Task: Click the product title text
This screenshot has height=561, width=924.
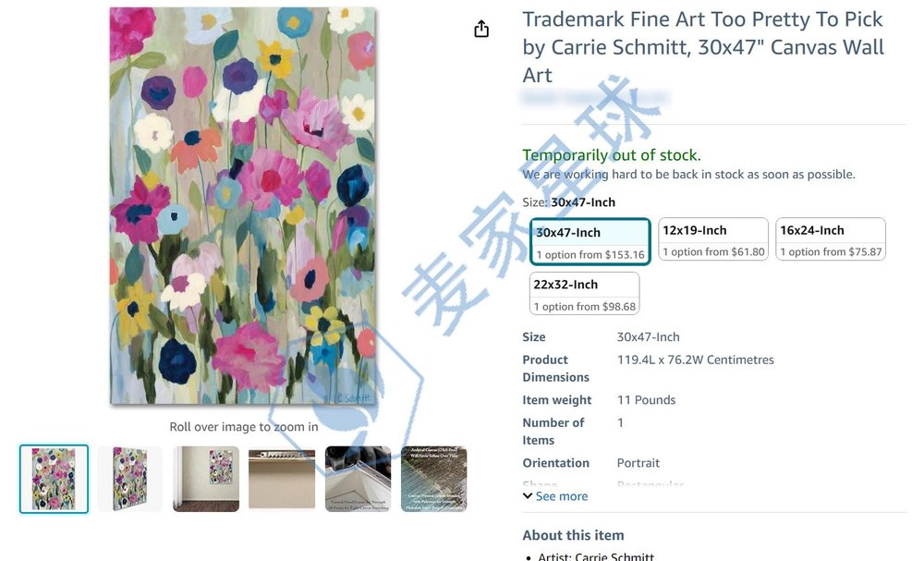Action: (703, 47)
